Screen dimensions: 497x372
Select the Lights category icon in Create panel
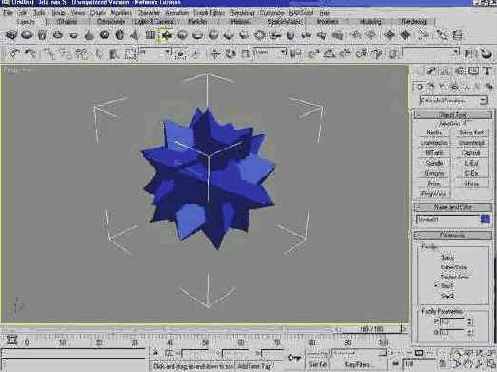(442, 86)
